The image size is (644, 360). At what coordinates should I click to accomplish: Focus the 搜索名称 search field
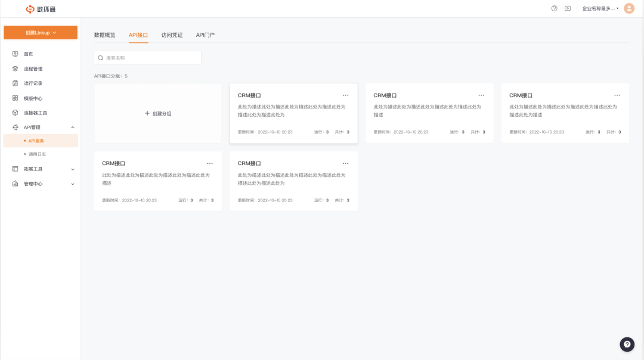(x=147, y=58)
